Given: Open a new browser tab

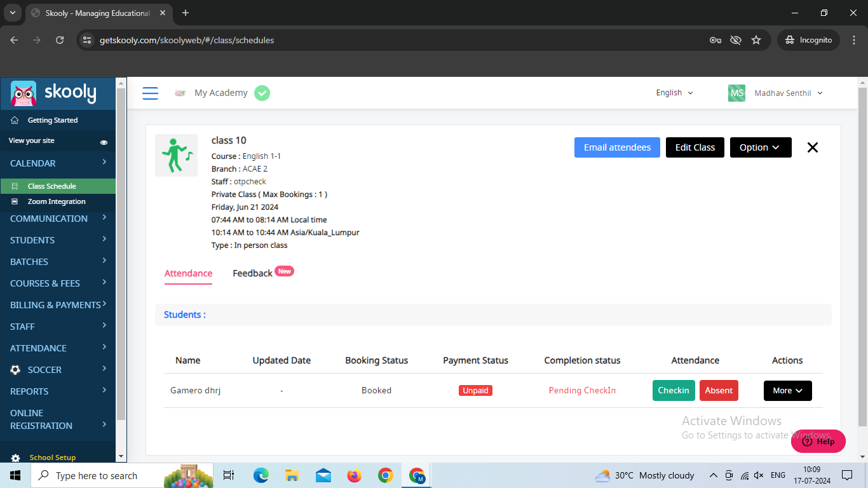Looking at the screenshot, I should tap(186, 13).
